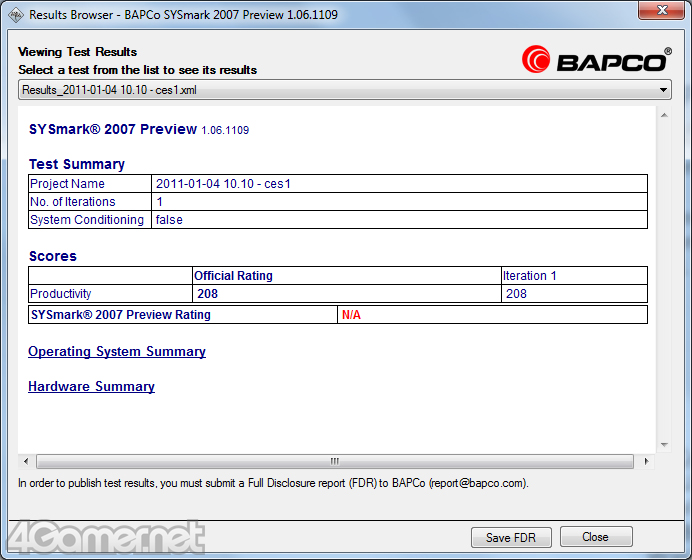This screenshot has height=560, width=692.
Task: Click the horizontal scrollbar thumb
Action: [334, 462]
